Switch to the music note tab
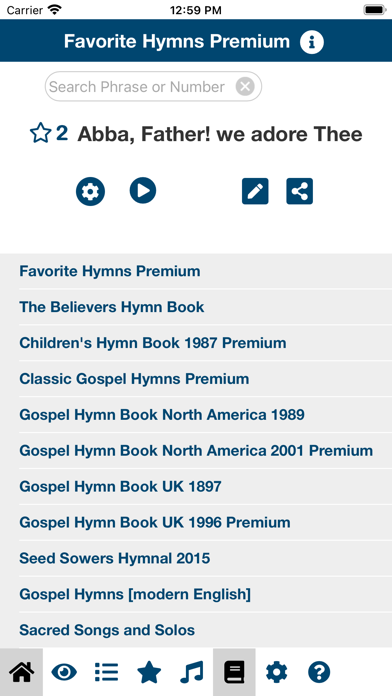This screenshot has width=392, height=696. point(192,672)
